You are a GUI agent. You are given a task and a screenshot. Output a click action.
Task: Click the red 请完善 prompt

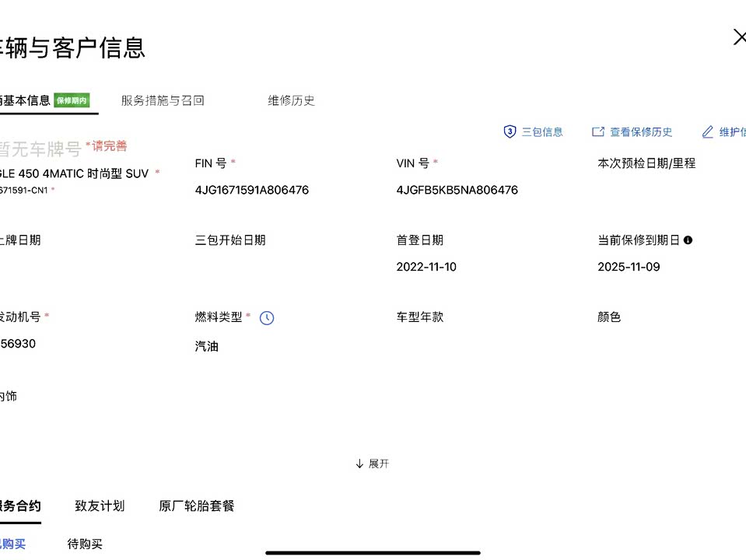pos(109,145)
